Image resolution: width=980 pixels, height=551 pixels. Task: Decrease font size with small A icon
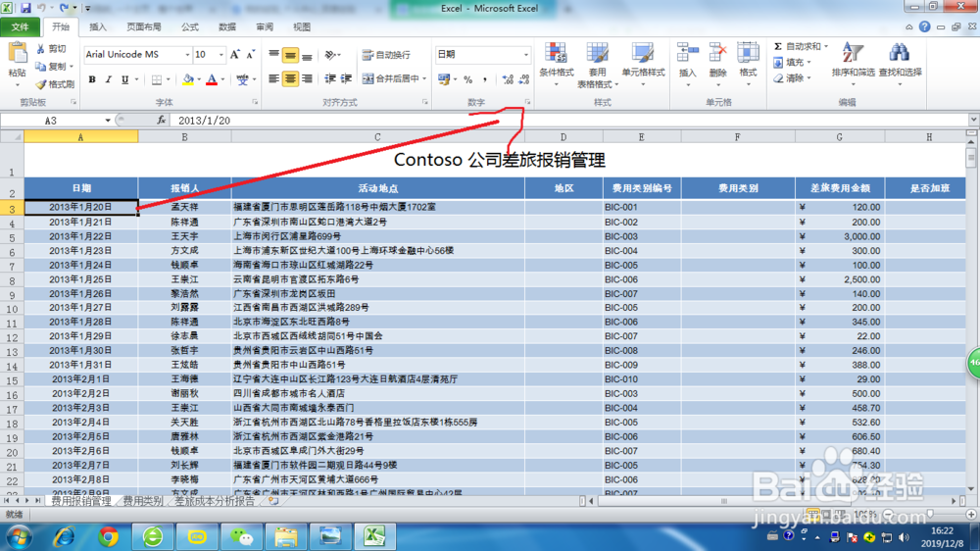[x=251, y=55]
